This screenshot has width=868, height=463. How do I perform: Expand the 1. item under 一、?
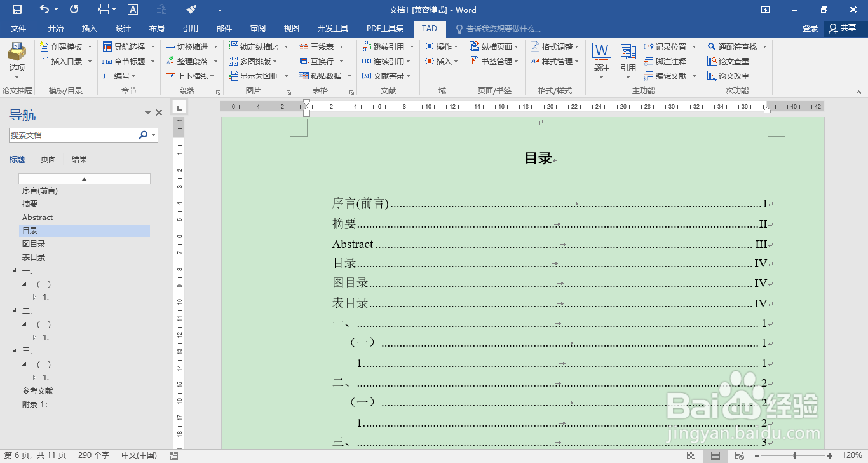35,298
